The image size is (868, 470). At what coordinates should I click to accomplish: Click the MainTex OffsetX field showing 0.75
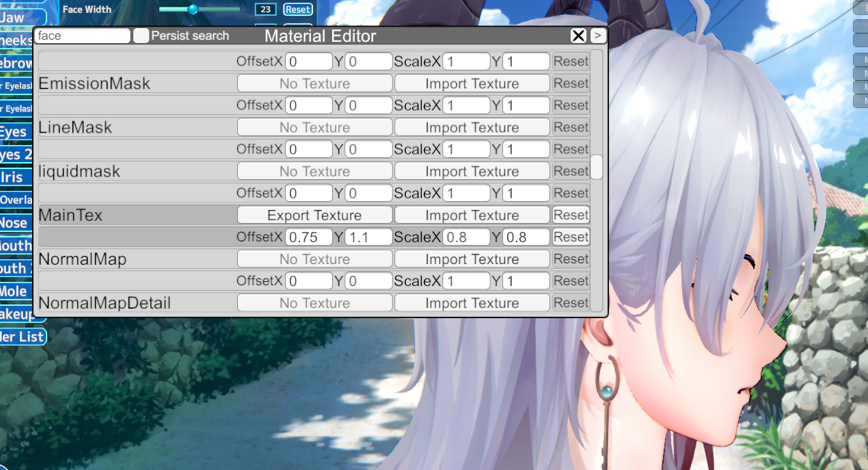pyautogui.click(x=308, y=237)
